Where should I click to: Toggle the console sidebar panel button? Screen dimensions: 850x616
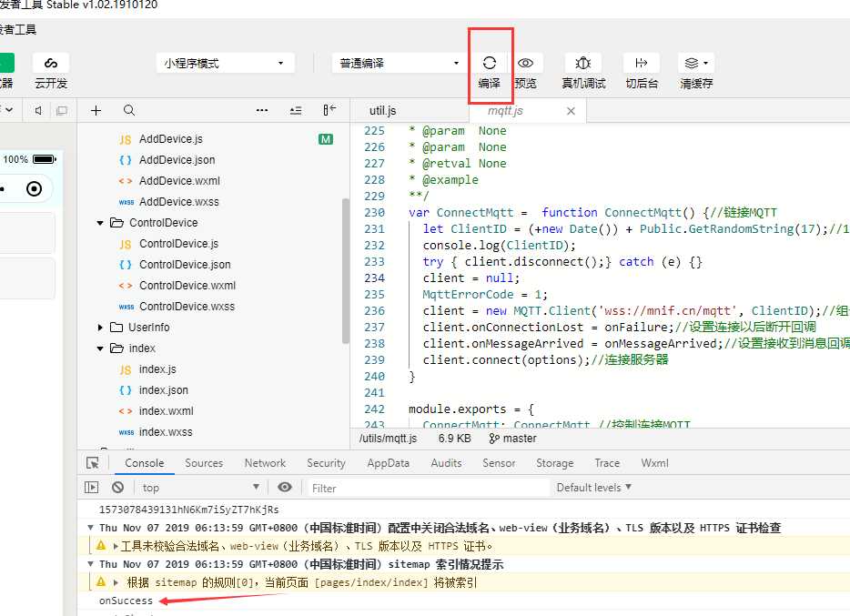(x=92, y=487)
